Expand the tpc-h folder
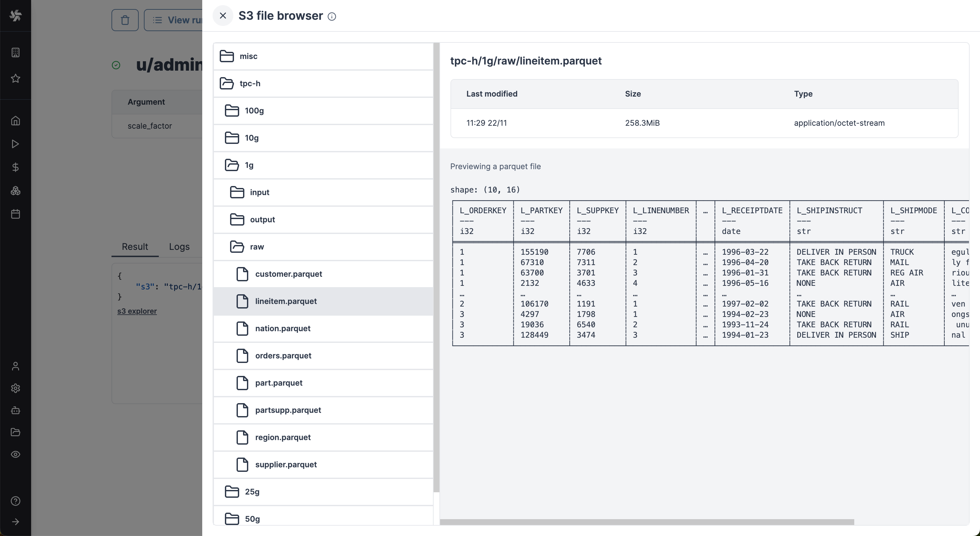This screenshot has width=980, height=536. pos(250,83)
